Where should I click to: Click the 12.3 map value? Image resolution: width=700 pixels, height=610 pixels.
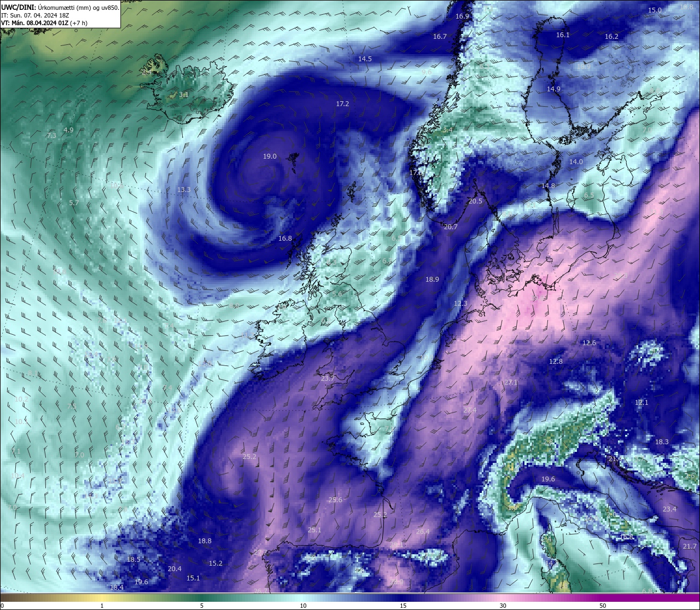coord(460,304)
